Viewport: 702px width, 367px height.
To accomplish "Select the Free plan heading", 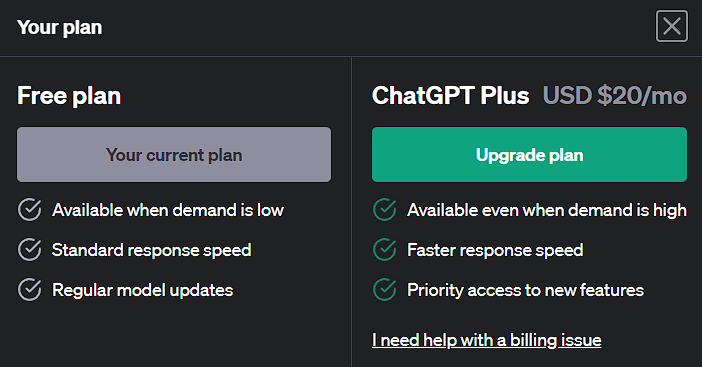I will pos(69,96).
